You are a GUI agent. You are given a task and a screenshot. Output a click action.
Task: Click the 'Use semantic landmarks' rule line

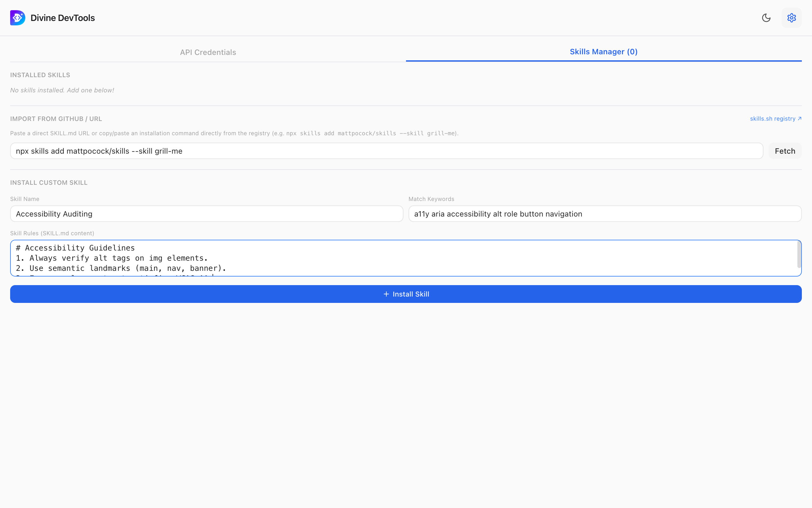pos(121,268)
